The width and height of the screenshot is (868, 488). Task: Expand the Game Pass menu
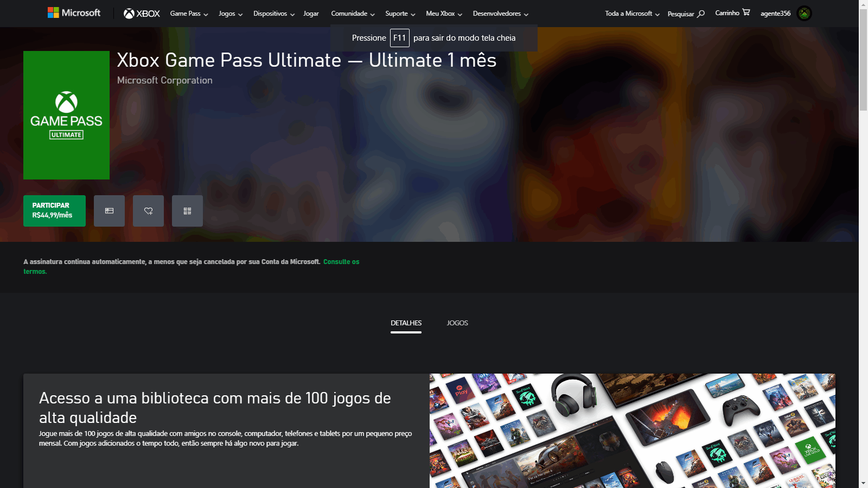point(189,14)
